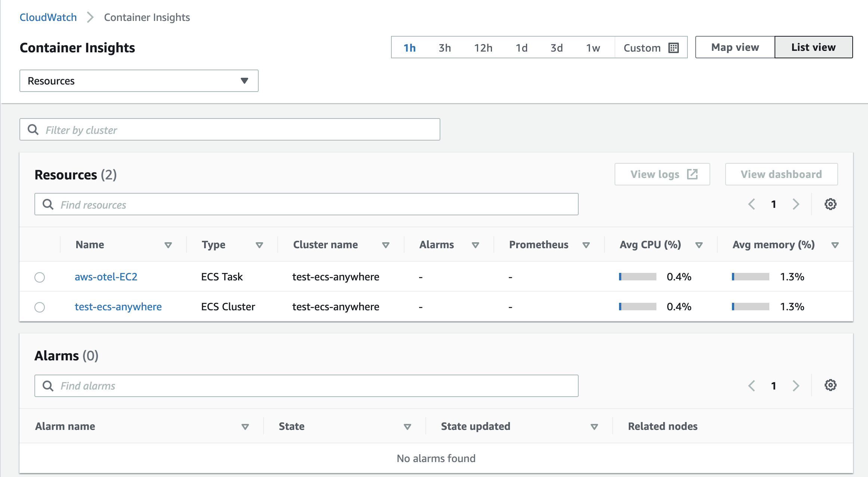Open the aws-otel-EC2 resource link

tap(106, 277)
